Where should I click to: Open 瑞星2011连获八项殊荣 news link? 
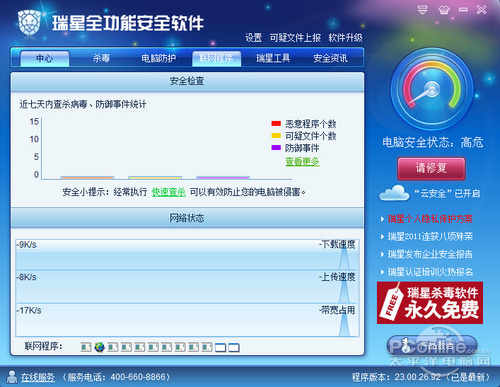[430, 237]
